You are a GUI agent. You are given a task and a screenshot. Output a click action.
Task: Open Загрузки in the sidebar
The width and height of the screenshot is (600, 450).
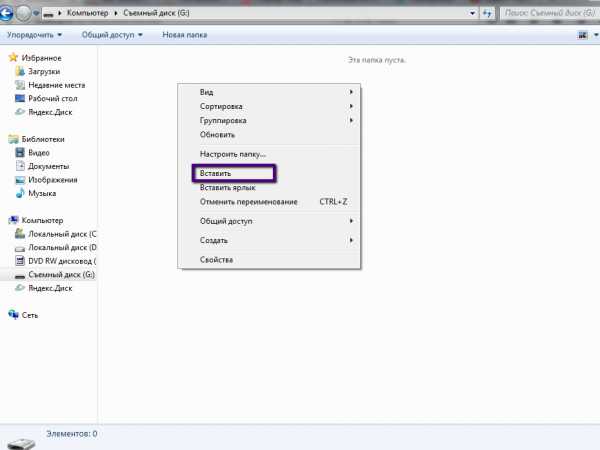pos(44,72)
